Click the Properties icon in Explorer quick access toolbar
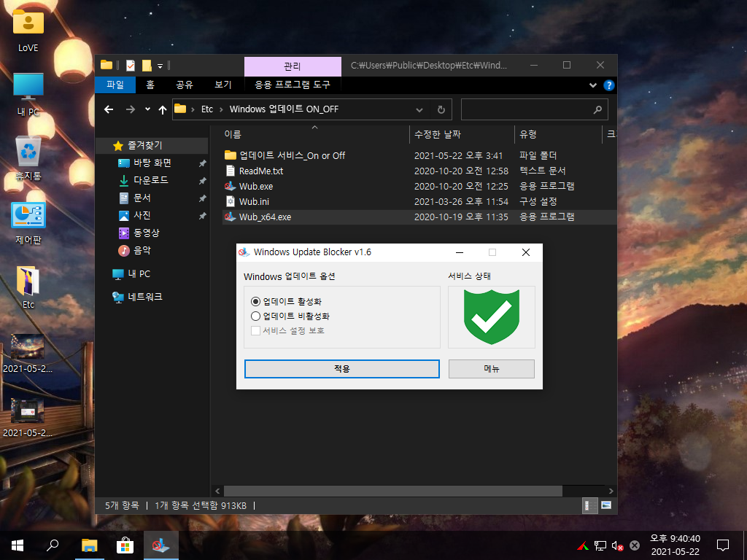Image resolution: width=747 pixels, height=560 pixels. coord(130,65)
